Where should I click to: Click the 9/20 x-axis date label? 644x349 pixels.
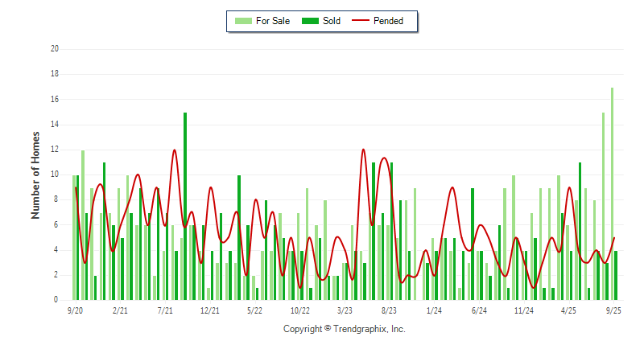76,310
